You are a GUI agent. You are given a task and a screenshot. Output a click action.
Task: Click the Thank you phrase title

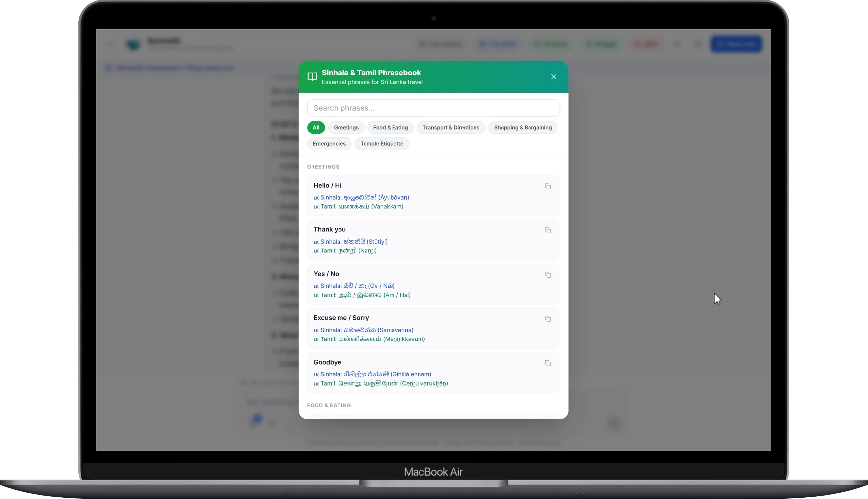[329, 230]
